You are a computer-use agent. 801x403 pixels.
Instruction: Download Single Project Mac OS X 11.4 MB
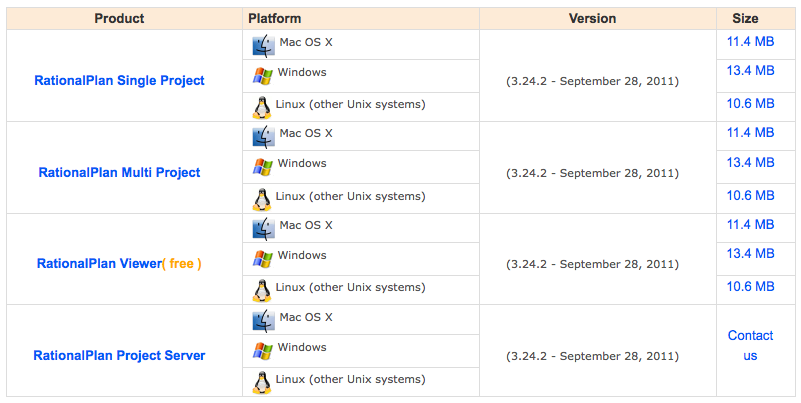[750, 41]
